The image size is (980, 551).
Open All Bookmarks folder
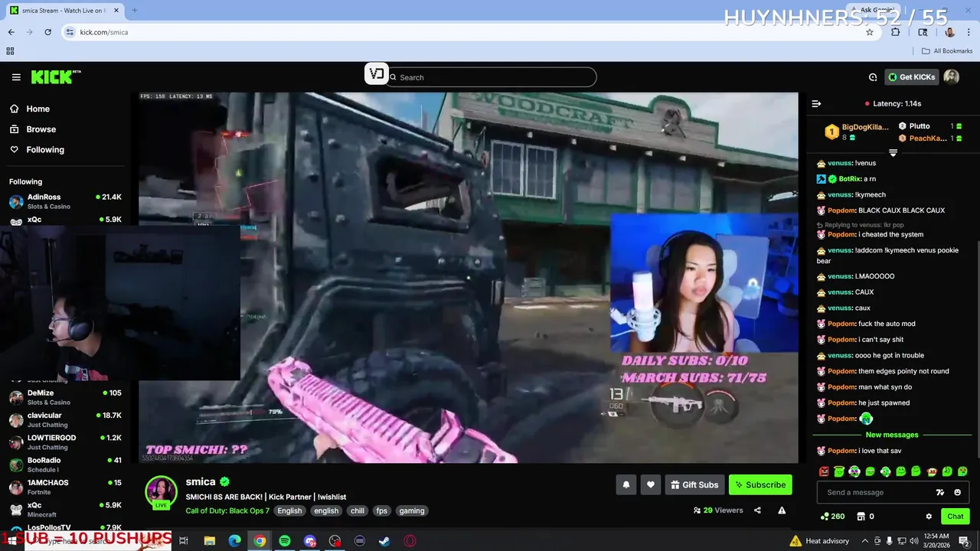947,51
